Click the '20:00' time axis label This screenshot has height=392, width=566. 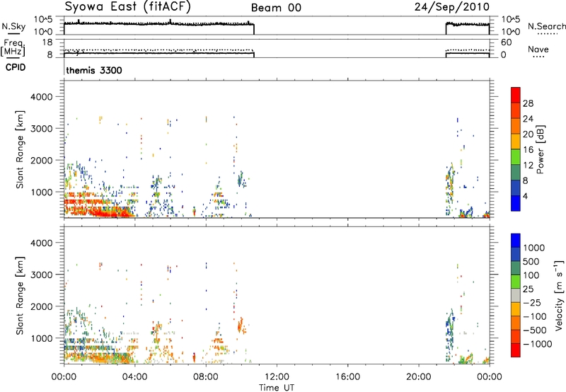click(418, 377)
